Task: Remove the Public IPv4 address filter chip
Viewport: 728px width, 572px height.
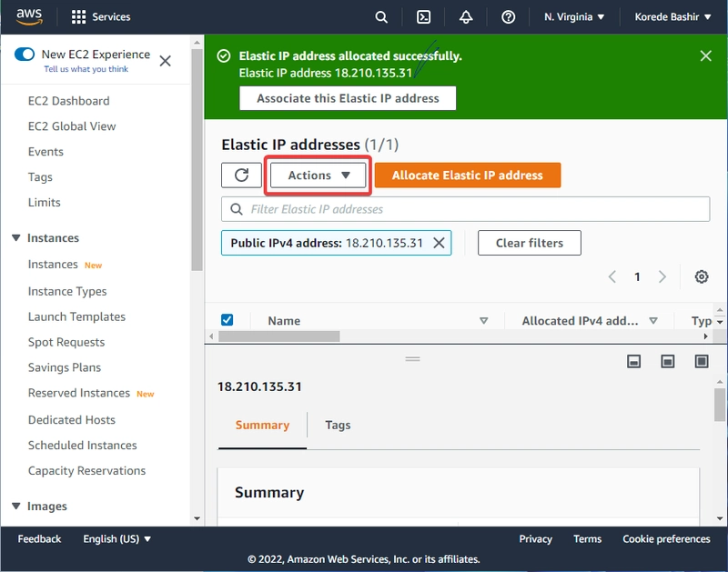Action: (439, 243)
